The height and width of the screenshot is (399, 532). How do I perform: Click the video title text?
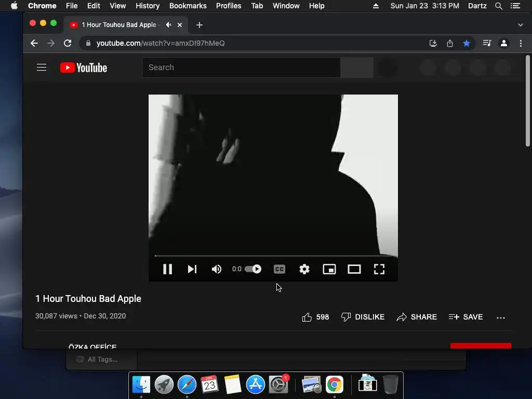[x=88, y=299]
